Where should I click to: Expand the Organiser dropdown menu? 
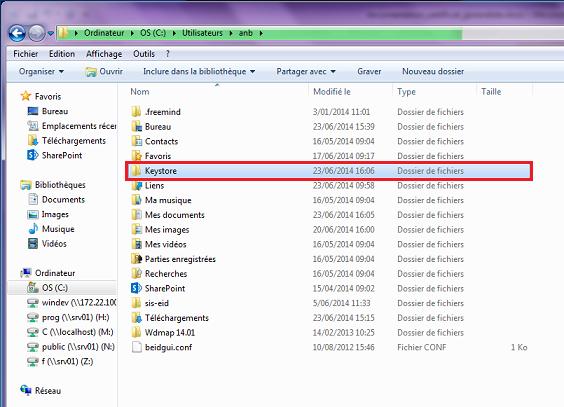(41, 72)
